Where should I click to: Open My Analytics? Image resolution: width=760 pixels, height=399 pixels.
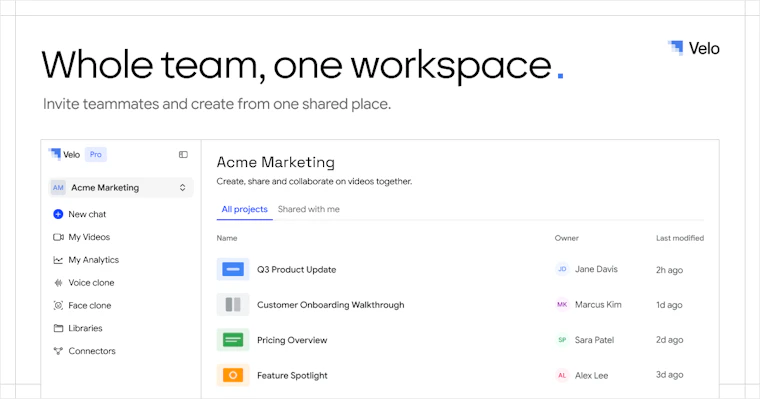pyautogui.click(x=94, y=260)
